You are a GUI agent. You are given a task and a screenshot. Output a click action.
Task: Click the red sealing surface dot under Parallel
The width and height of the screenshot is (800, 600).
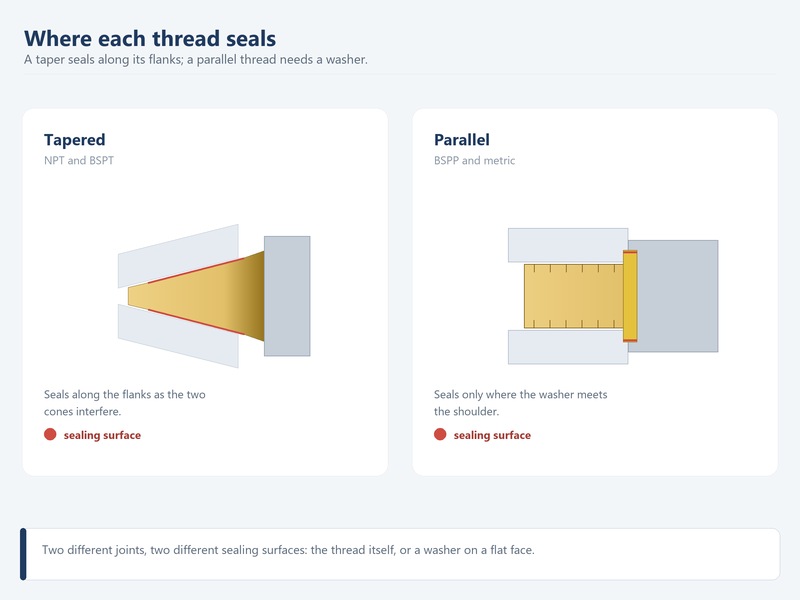coord(440,434)
